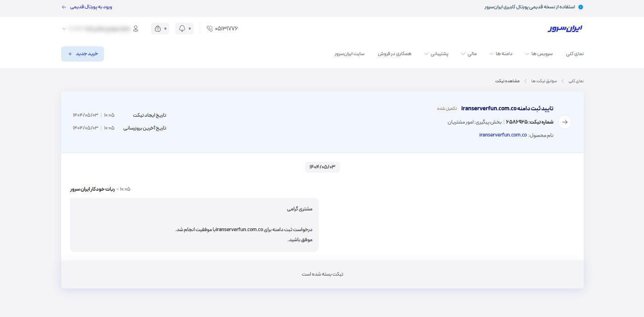
Task: Open the shopping cart icon
Action: coord(158,28)
